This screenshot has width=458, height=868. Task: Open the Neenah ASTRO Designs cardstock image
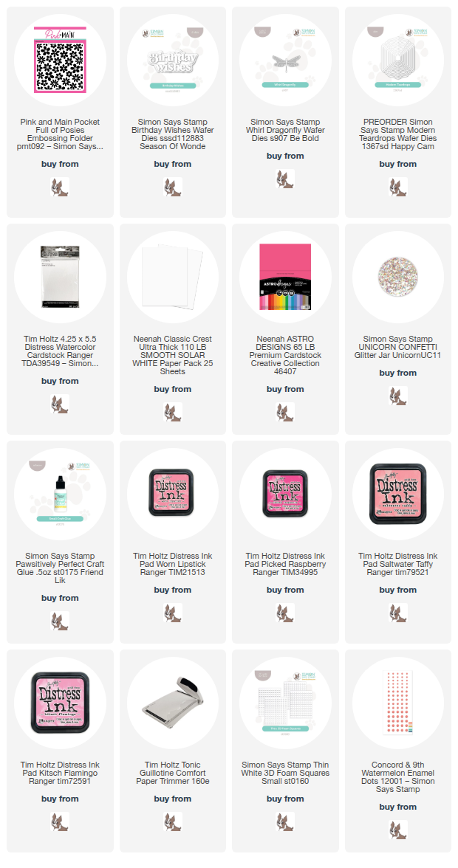[x=285, y=277]
